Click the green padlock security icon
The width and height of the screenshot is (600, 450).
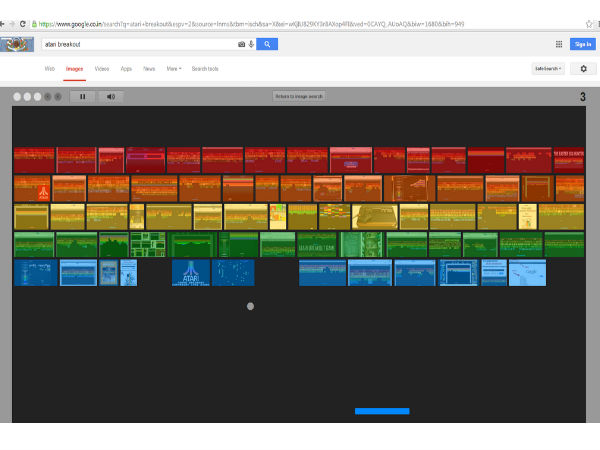34,24
